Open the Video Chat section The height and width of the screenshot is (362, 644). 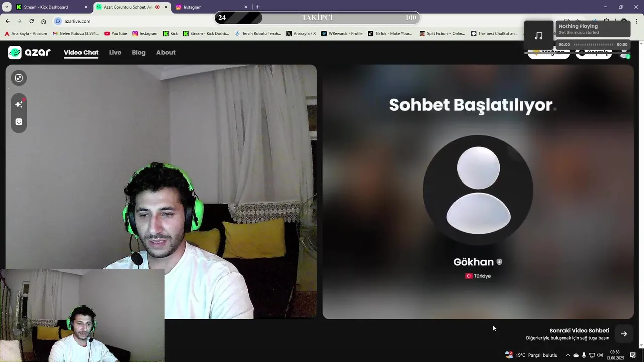[x=81, y=52]
